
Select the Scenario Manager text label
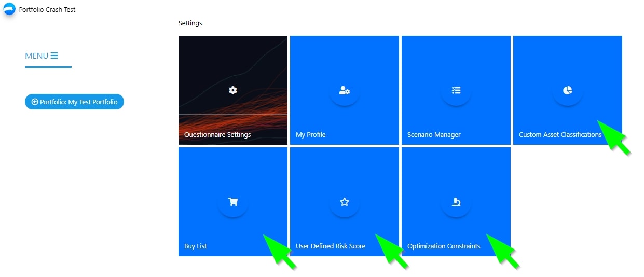pyautogui.click(x=434, y=135)
